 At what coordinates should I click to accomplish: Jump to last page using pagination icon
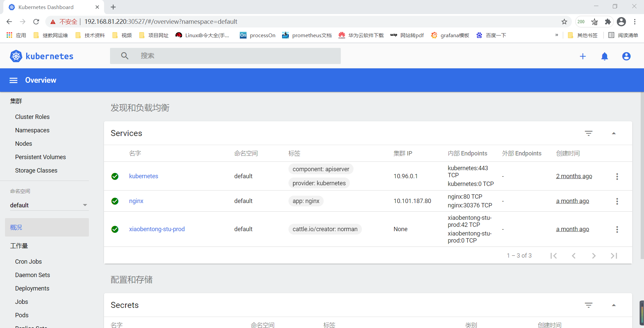coord(614,255)
